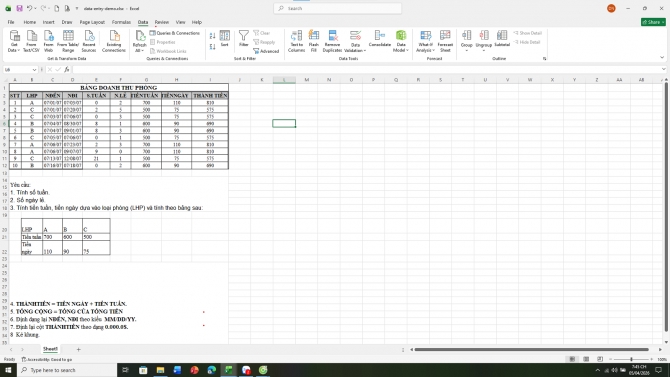Open Existing Connections
670x377 pixels.
(114, 41)
